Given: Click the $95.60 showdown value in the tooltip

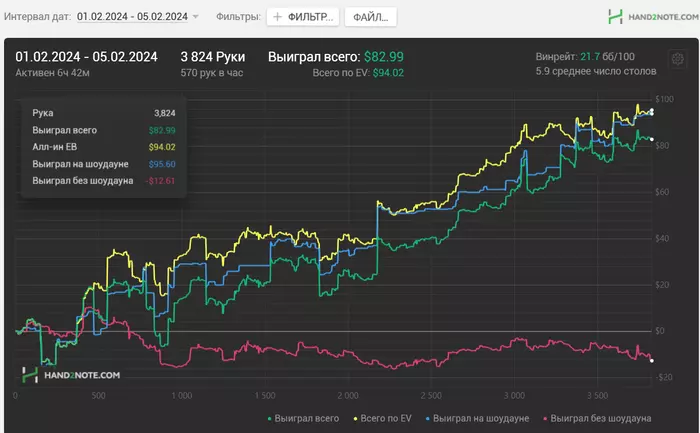Looking at the screenshot, I should [162, 164].
